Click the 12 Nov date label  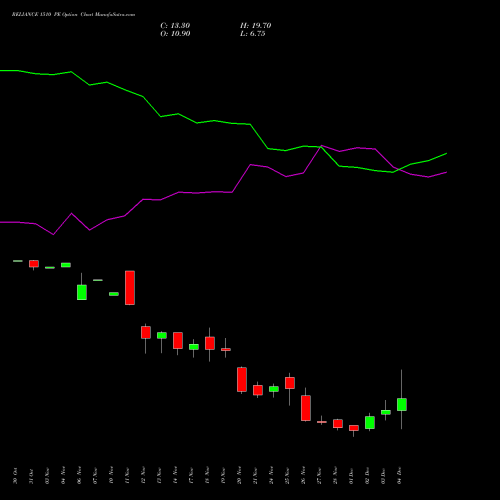point(143,476)
